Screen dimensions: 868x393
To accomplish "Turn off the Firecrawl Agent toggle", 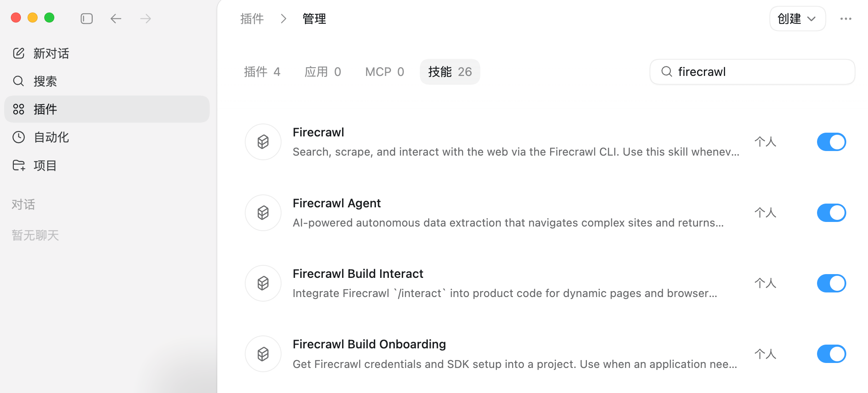I will point(831,213).
